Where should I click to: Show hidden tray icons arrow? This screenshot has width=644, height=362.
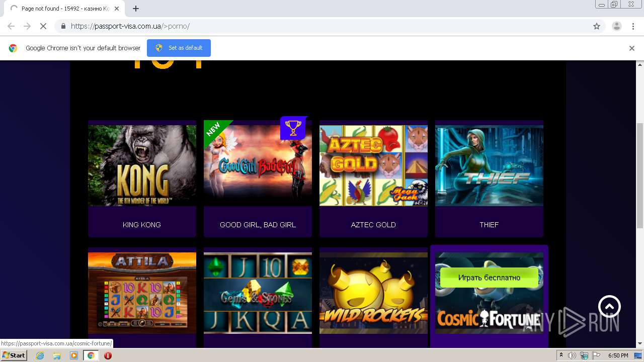561,355
